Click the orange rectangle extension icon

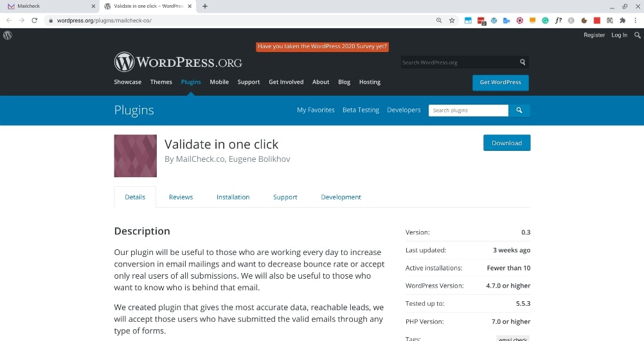pos(532,20)
